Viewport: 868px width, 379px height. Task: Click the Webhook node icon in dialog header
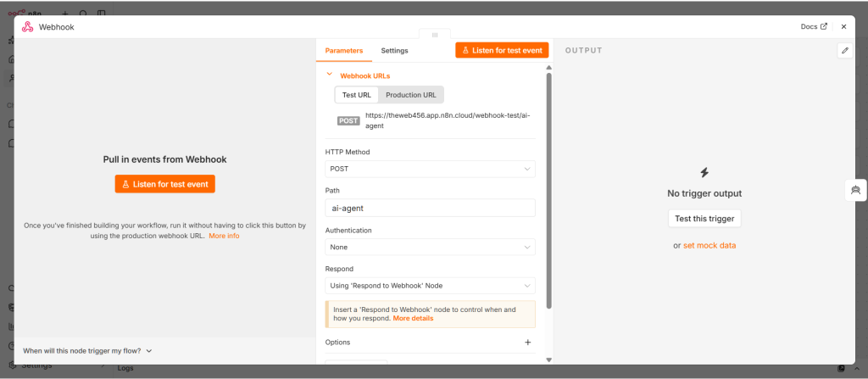point(28,26)
